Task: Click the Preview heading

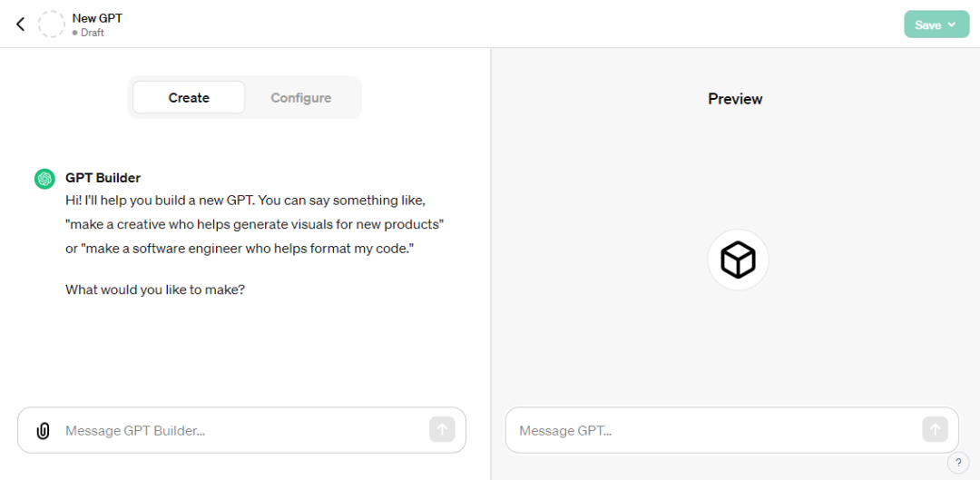Action: click(x=735, y=99)
